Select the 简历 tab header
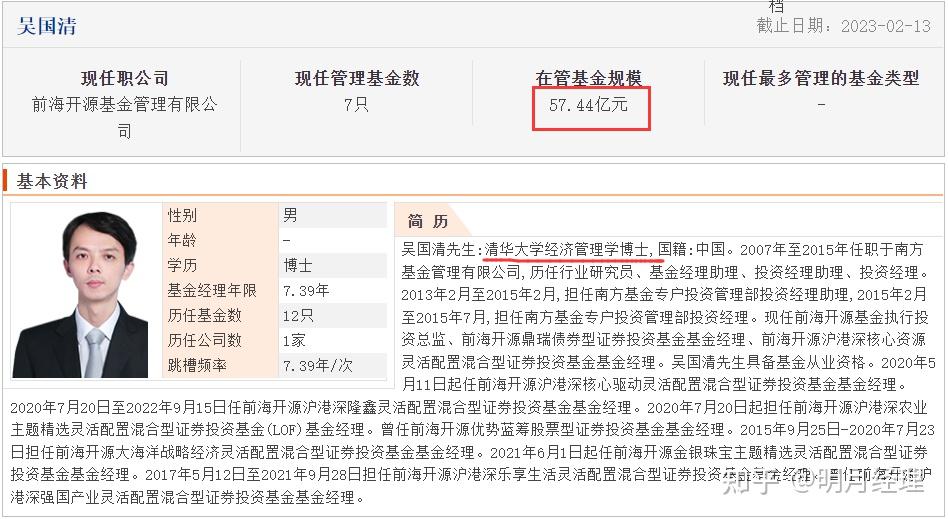This screenshot has width=948, height=519. [x=427, y=221]
